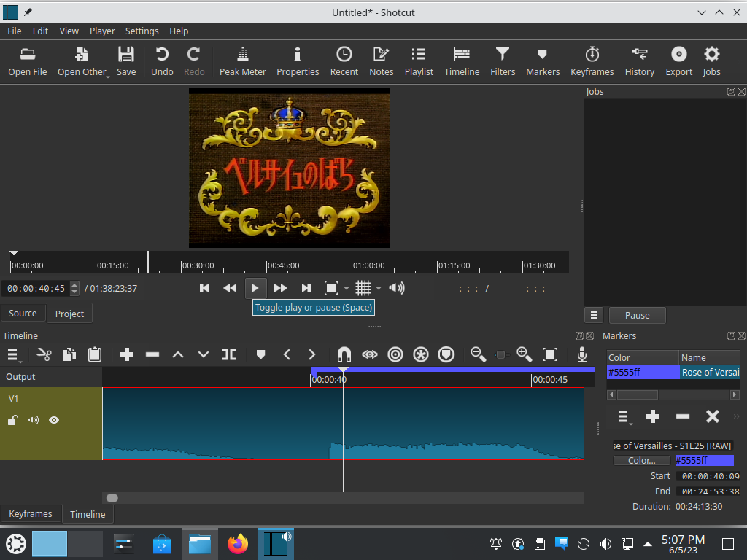
Task: Skip to the next point in player
Action: click(x=306, y=288)
